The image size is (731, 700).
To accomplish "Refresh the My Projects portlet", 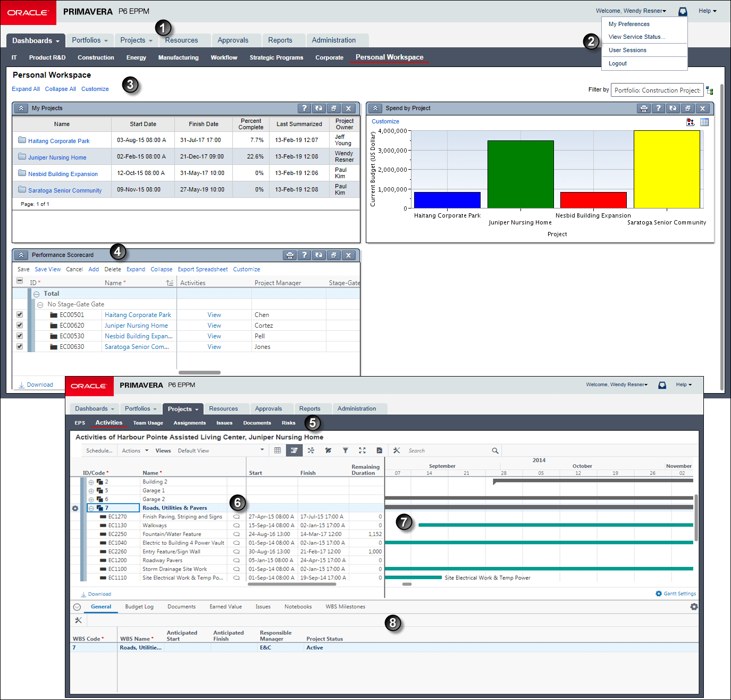I will [x=318, y=108].
